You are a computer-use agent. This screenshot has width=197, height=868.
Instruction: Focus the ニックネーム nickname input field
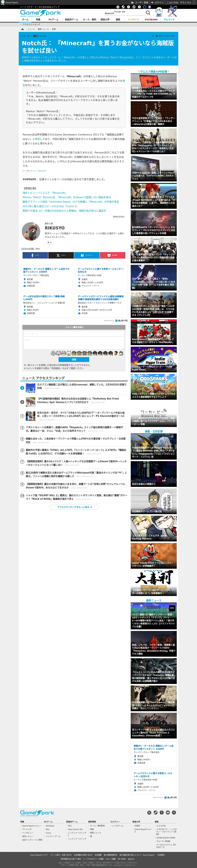(74, 334)
